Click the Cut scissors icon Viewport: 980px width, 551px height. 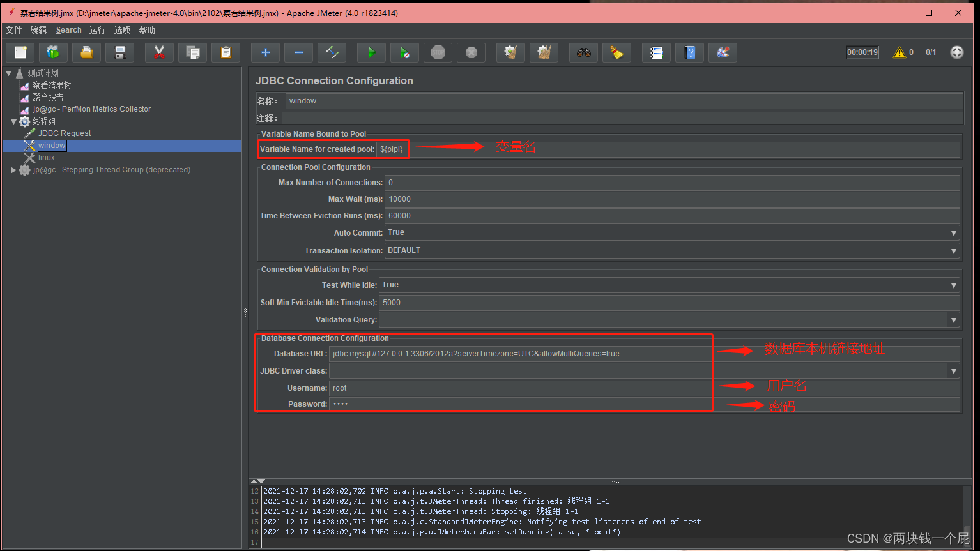tap(160, 52)
